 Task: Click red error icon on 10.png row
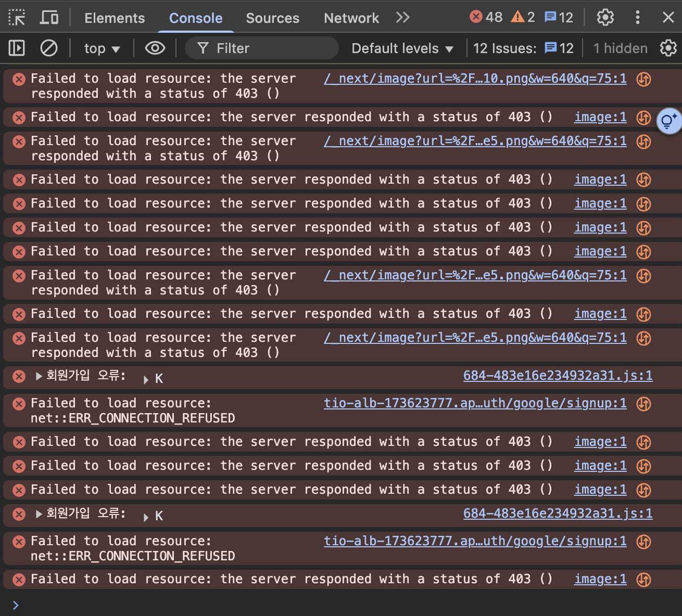pos(19,79)
